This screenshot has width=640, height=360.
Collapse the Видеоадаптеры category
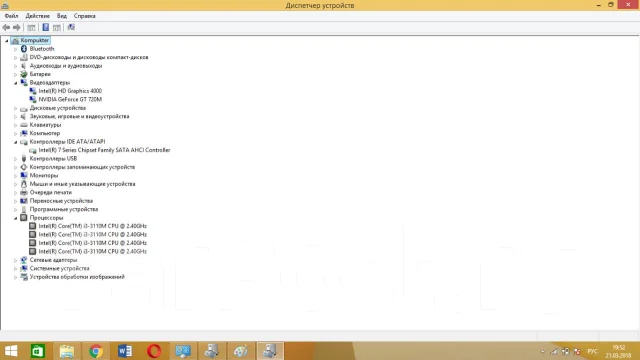pyautogui.click(x=16, y=83)
